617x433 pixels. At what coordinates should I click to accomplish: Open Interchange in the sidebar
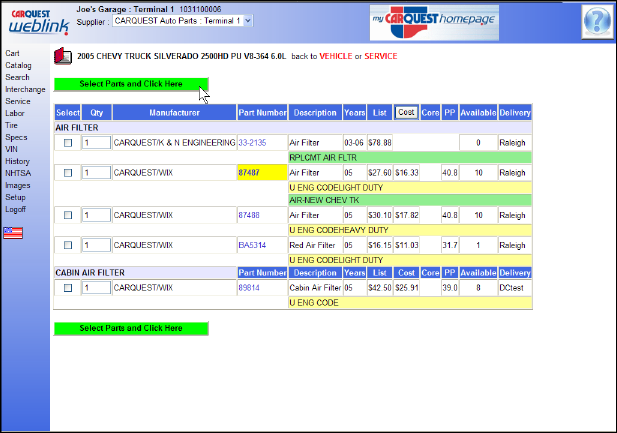[x=25, y=89]
